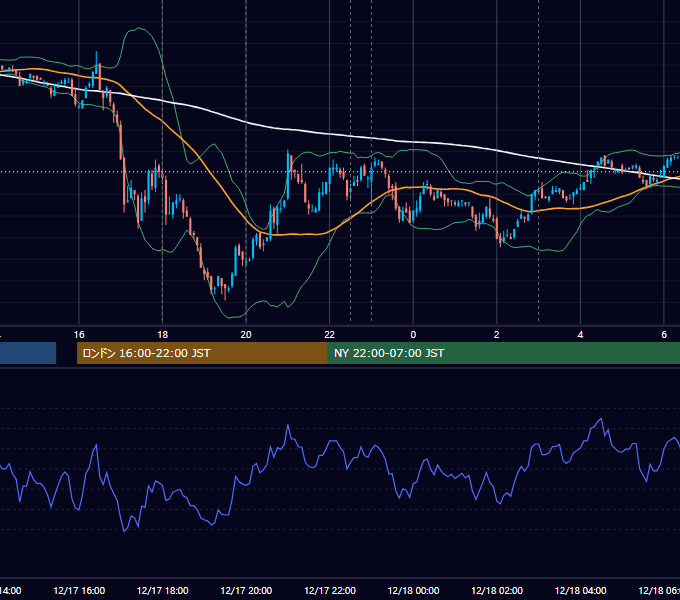The height and width of the screenshot is (600, 680).
Task: Click the 12/17 22:00 date label
Action: (330, 590)
